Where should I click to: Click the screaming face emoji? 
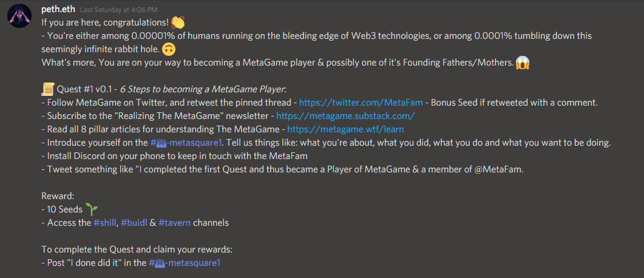(x=523, y=63)
